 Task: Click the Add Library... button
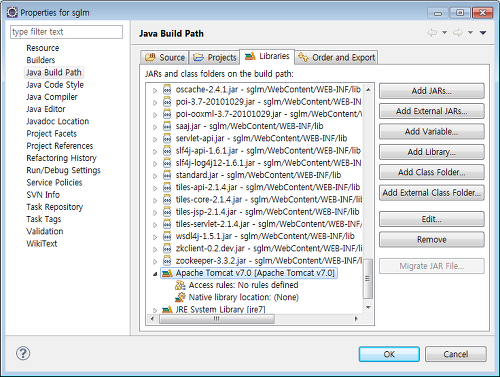click(432, 152)
